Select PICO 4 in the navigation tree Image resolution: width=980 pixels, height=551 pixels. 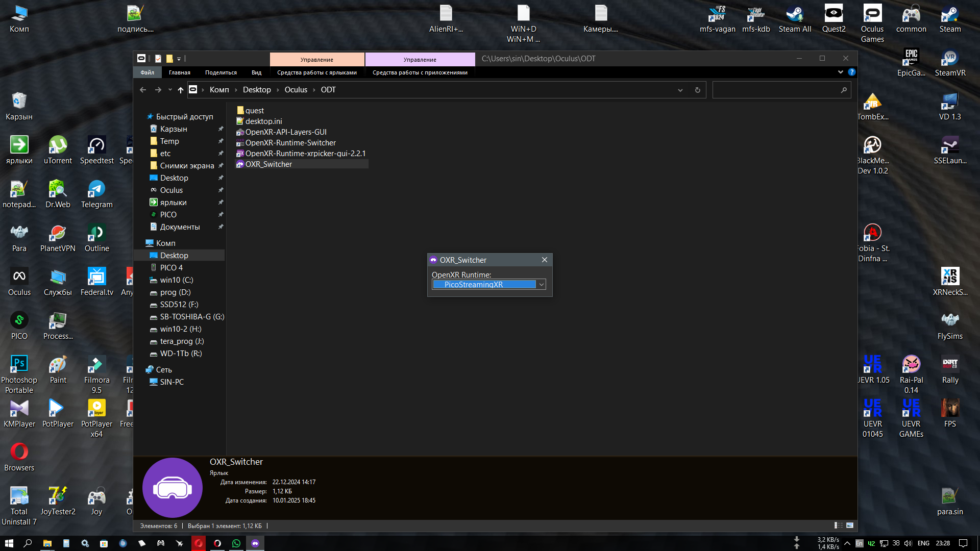(171, 268)
